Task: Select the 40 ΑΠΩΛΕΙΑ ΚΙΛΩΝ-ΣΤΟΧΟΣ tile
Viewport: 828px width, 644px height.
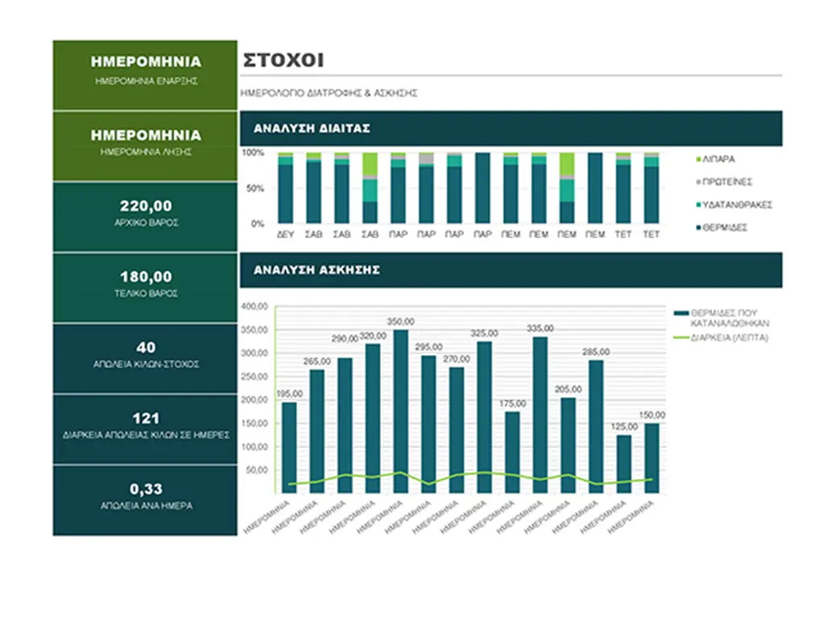Action: pos(146,358)
